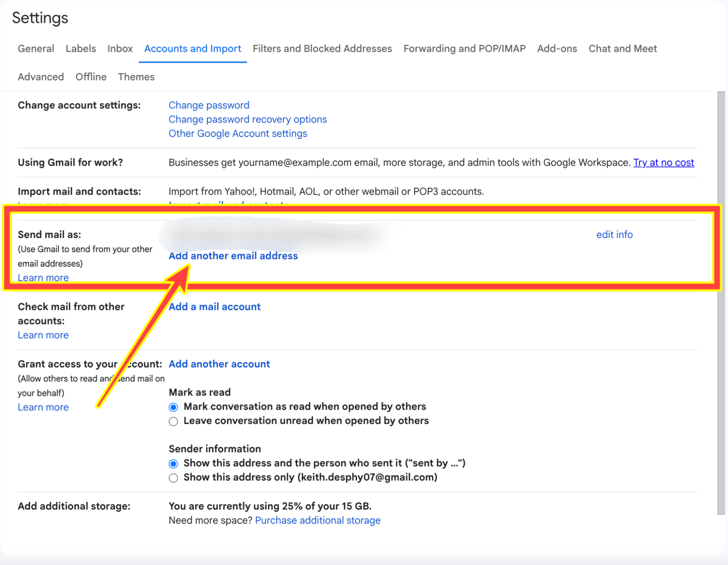Select the Inbox tab
The height and width of the screenshot is (565, 728).
(x=120, y=48)
